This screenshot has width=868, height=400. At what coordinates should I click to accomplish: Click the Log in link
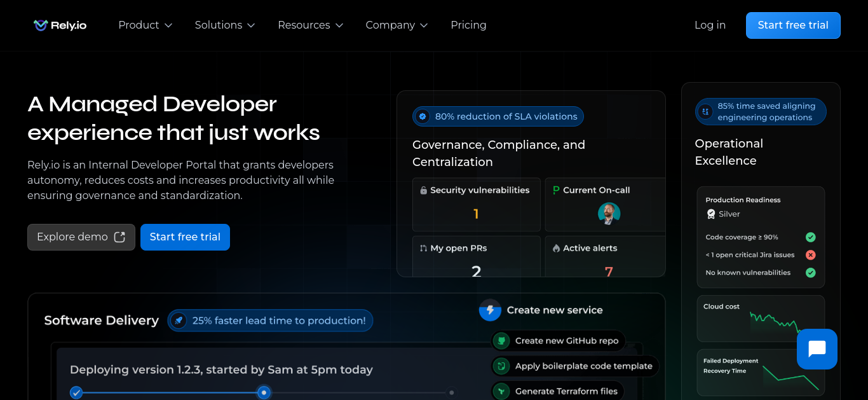(710, 25)
